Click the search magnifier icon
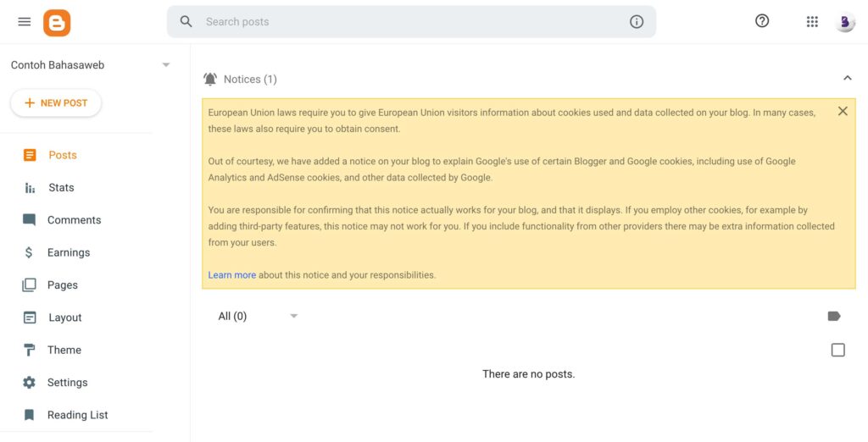Screen dimensions: 868x442 [186, 21]
